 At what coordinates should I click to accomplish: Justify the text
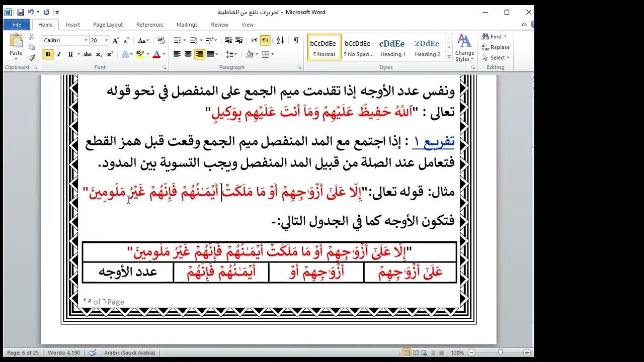(210, 54)
